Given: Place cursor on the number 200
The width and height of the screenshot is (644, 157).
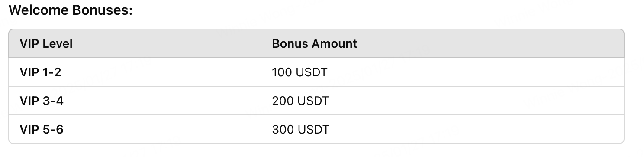Looking at the screenshot, I should click(x=283, y=101).
